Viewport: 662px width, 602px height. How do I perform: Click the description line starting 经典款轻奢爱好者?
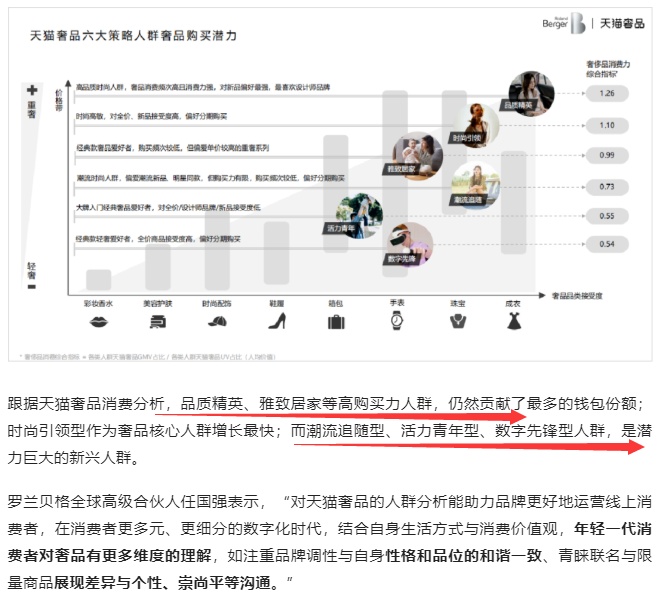click(x=158, y=239)
